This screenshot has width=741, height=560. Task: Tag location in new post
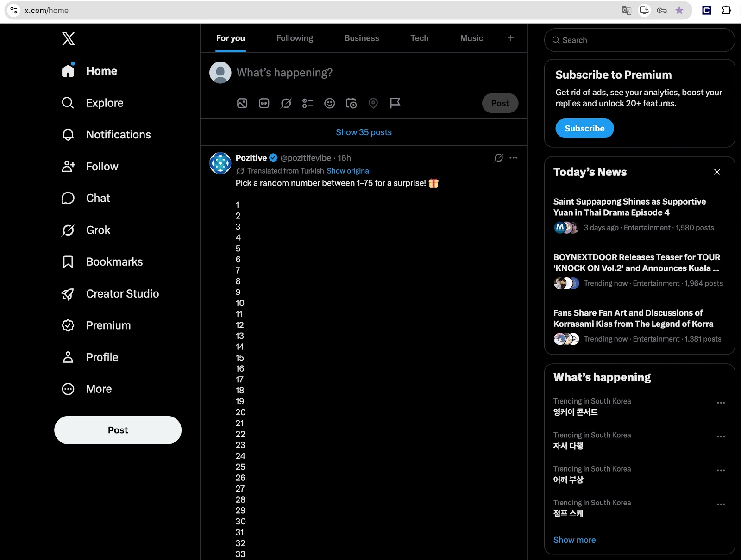click(373, 103)
